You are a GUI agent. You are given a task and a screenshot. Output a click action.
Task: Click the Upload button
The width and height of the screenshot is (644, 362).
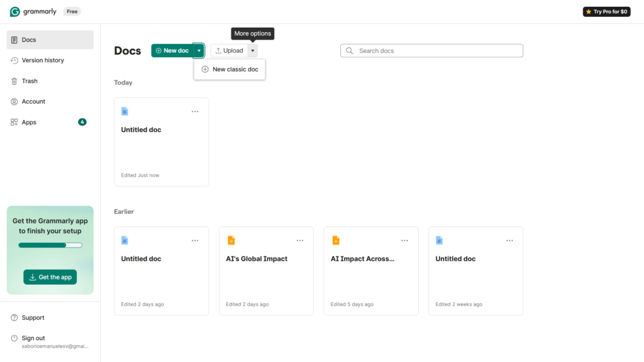pos(229,50)
